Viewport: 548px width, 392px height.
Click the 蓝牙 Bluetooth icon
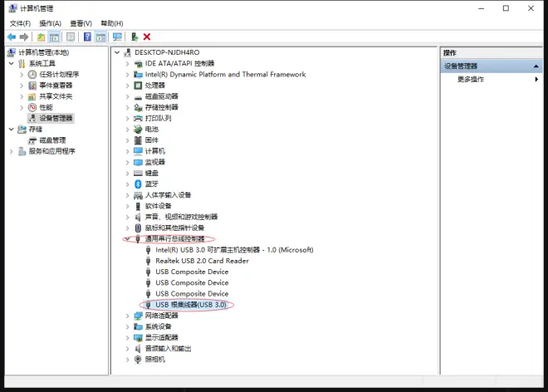138,184
